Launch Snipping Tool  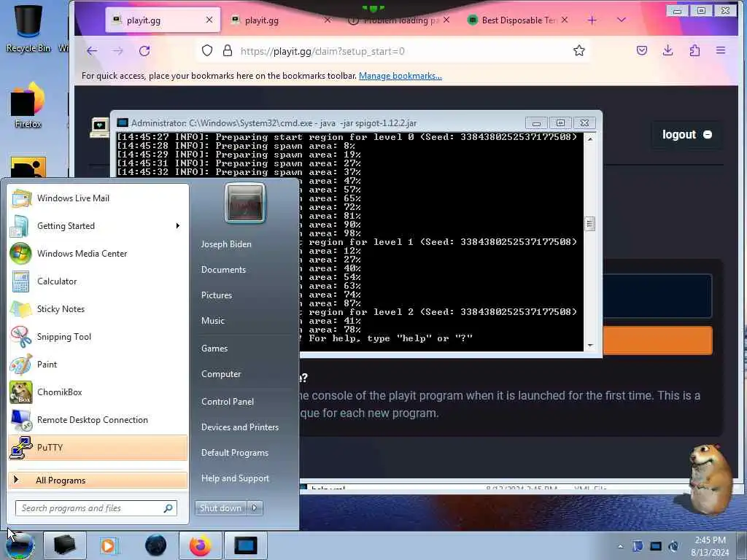coord(98,337)
